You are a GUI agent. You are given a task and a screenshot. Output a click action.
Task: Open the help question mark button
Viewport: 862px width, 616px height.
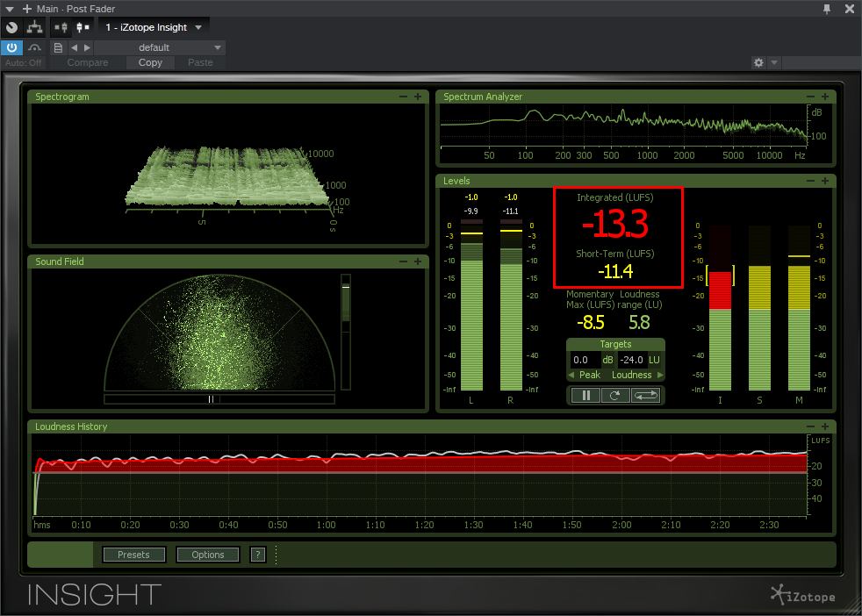click(x=258, y=555)
